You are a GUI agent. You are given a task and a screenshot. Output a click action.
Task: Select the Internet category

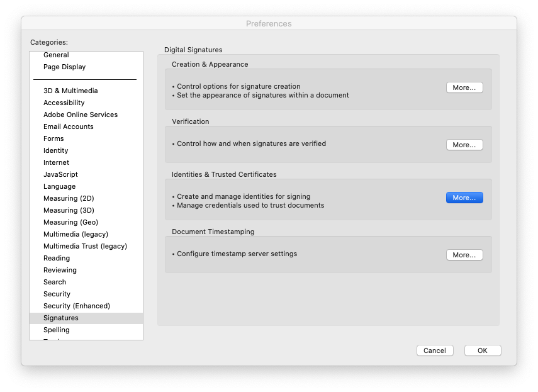56,162
